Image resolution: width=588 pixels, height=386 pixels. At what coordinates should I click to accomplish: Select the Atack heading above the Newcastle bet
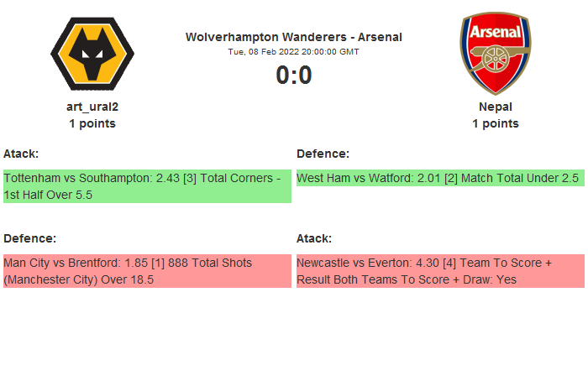pos(314,238)
